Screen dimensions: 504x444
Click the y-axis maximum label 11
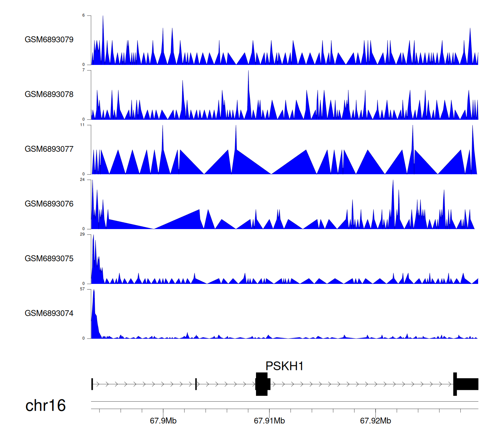82,125
